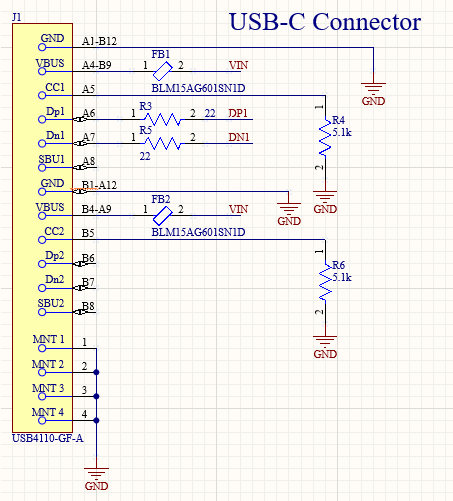Viewport: 453px width, 501px height.
Task: Click the 5.1k value of R6
Action: [342, 277]
